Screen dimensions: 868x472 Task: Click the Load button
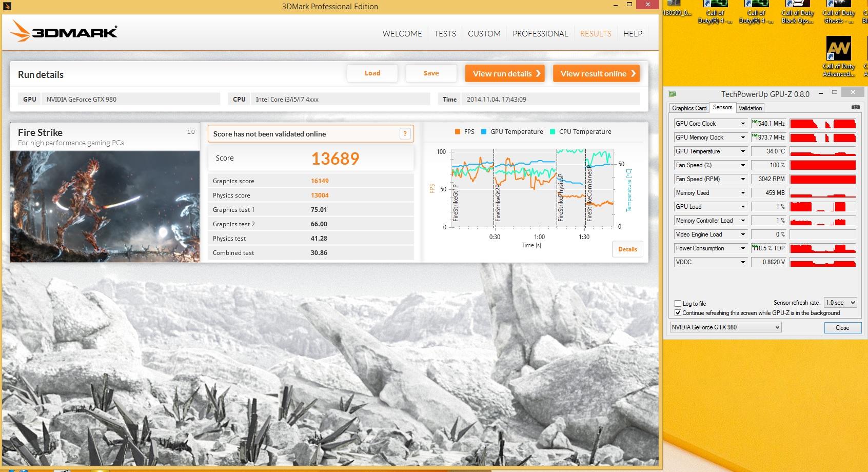click(372, 73)
